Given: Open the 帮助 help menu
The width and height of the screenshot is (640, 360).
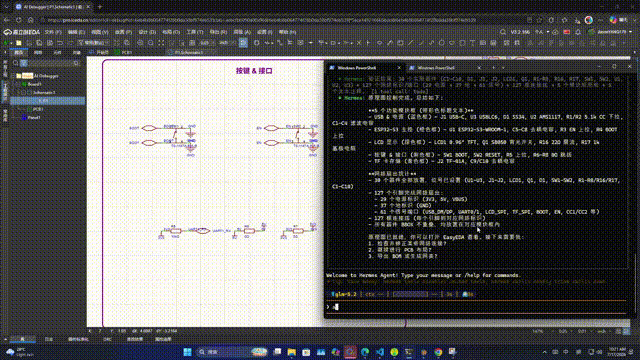Looking at the screenshot, I should tap(287, 32).
